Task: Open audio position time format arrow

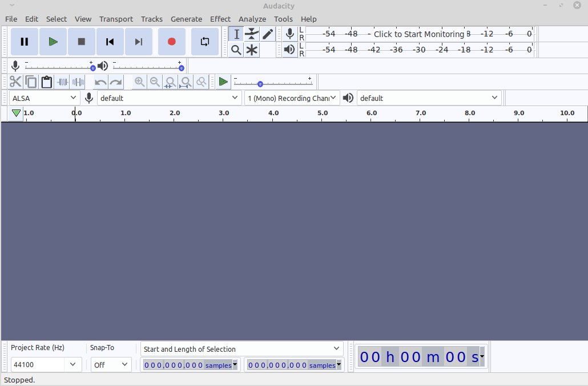Action: (482, 357)
